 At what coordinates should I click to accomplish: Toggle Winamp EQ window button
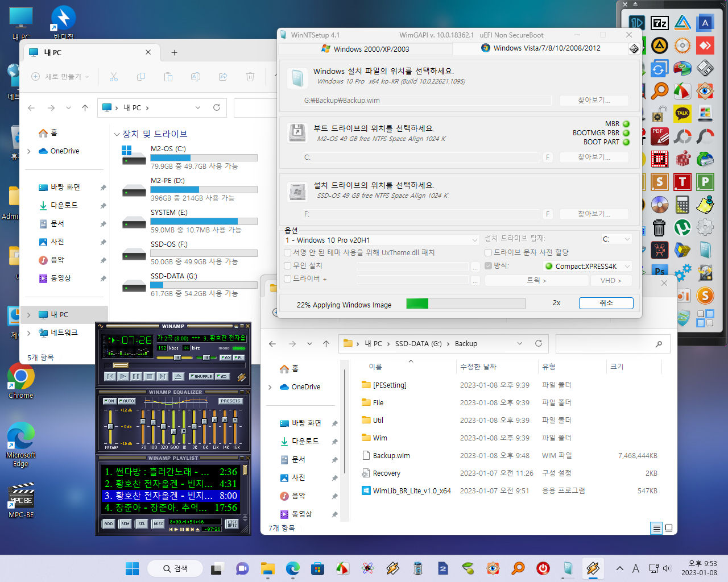click(225, 357)
